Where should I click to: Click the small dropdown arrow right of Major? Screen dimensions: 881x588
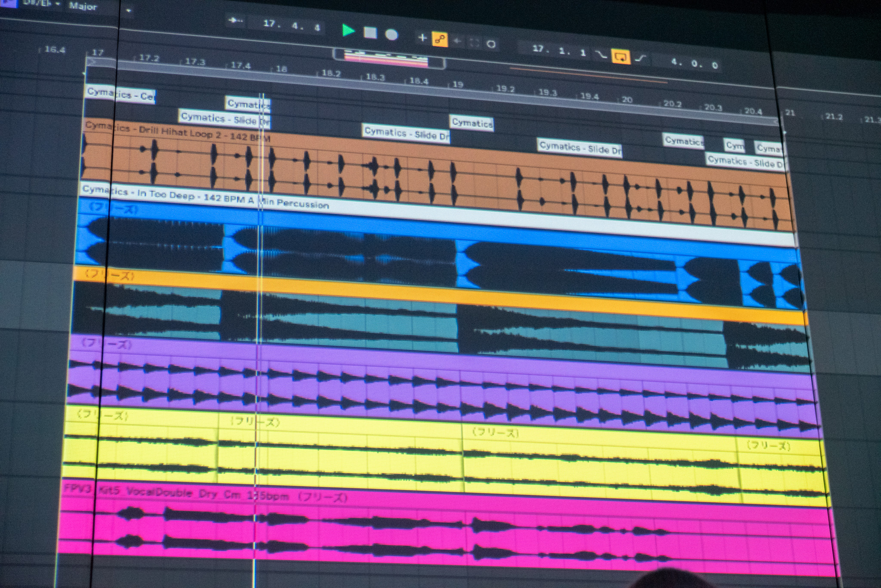click(x=128, y=11)
